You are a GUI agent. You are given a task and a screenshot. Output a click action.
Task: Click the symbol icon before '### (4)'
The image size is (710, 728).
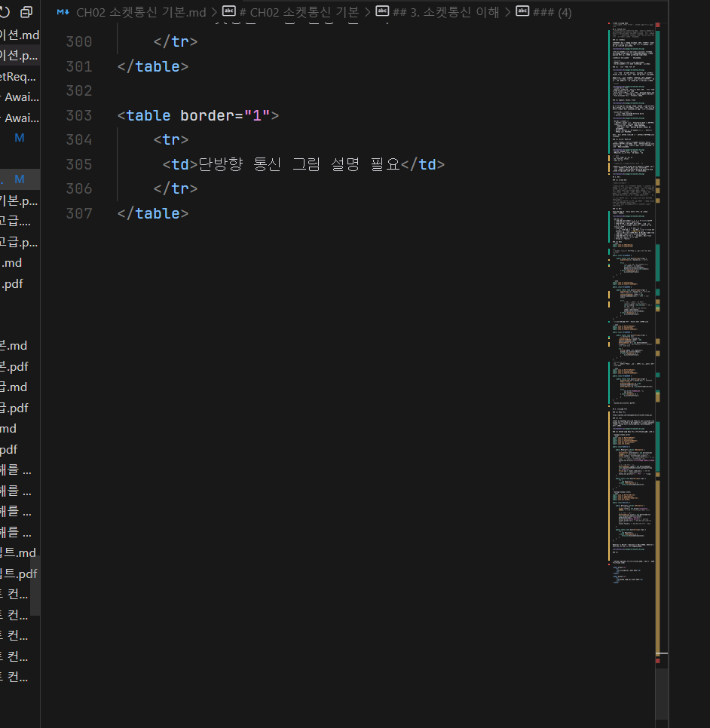(x=522, y=11)
